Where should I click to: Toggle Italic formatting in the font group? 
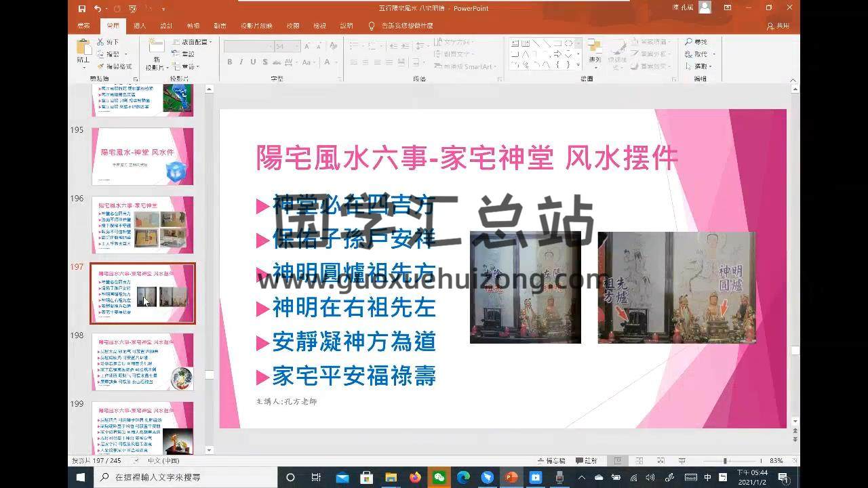[x=241, y=62]
